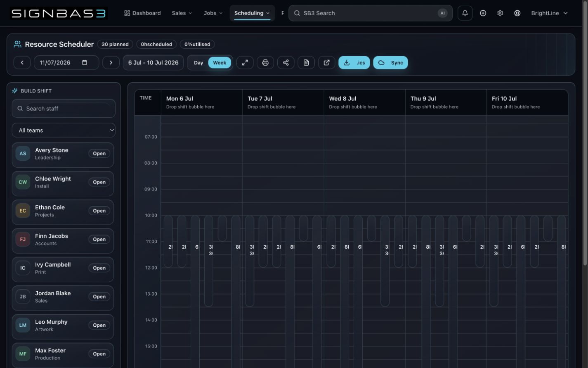Open the notifications bell
Screen dimensions: 588x368
465,13
